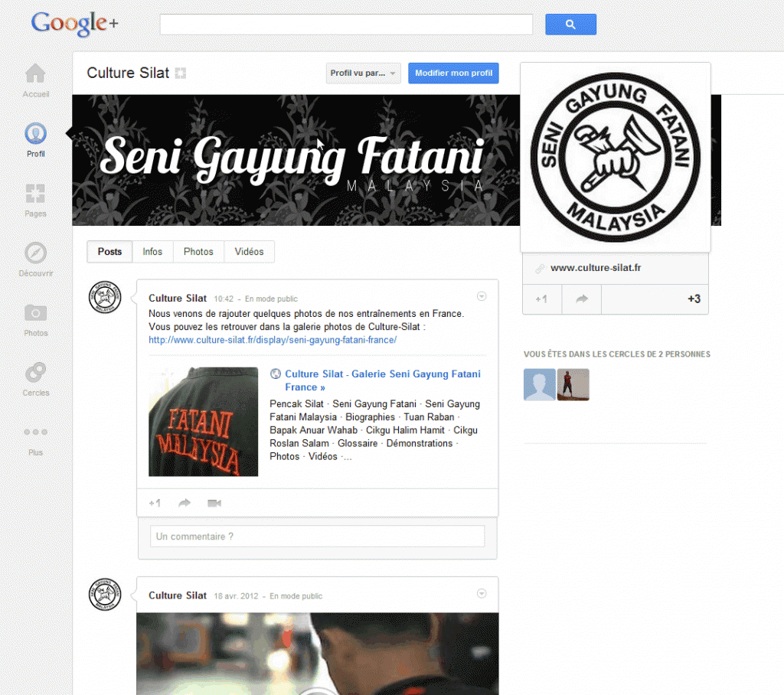Viewport: 784px width, 695px height.
Task: Start a hangout via video camera icon
Action: coord(214,503)
